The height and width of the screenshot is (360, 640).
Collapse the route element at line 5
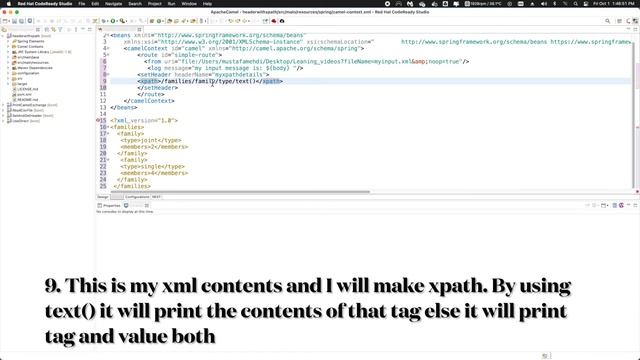click(108, 55)
